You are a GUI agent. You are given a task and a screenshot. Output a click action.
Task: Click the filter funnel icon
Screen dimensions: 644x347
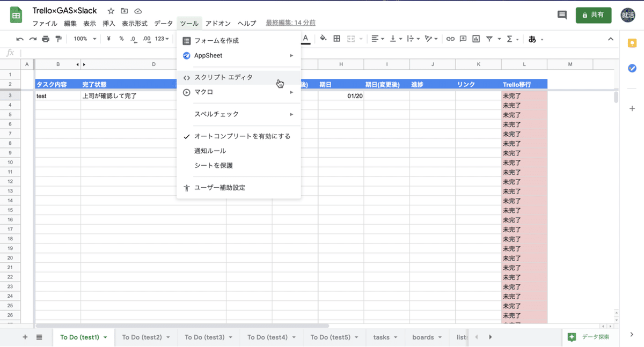pos(489,39)
